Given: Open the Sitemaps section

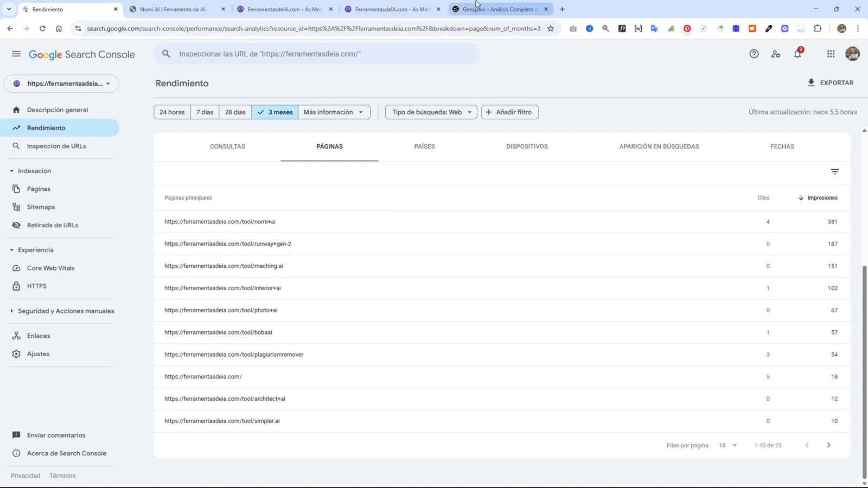Looking at the screenshot, I should coord(41,207).
